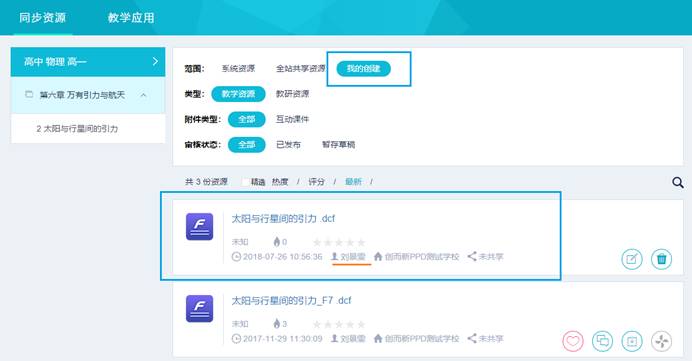Sort resources by 热度

point(280,181)
